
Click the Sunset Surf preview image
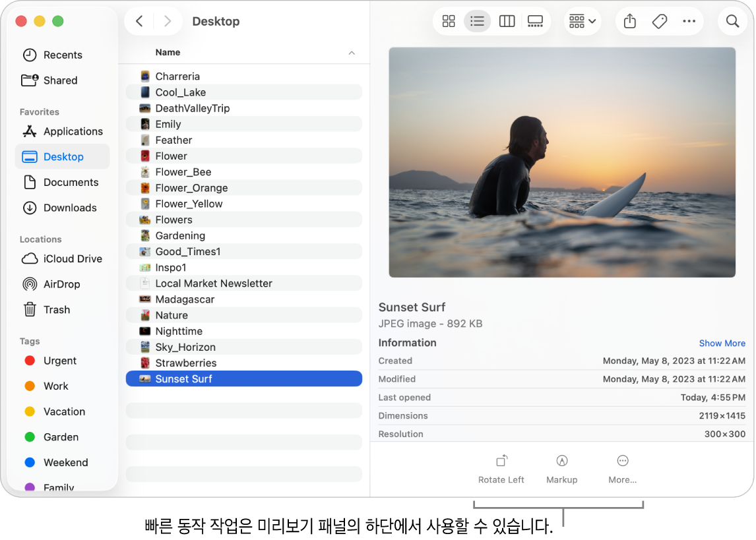[562, 162]
